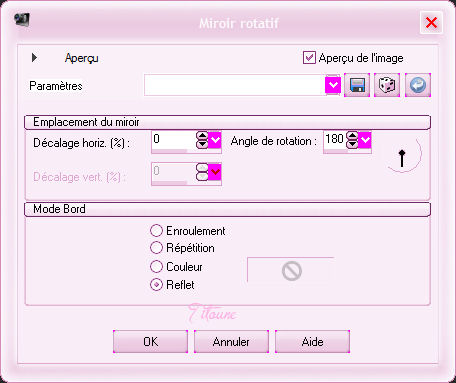Open Angle de rotation slider dropdown arrow
The image size is (456, 383).
(x=365, y=140)
